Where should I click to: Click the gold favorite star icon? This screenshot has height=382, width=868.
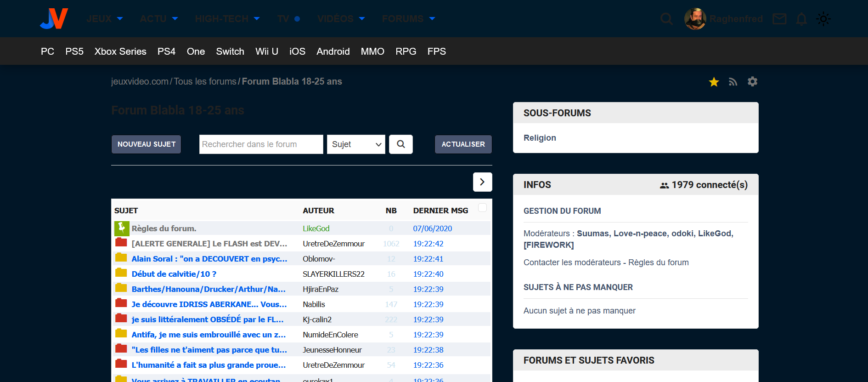tap(714, 82)
